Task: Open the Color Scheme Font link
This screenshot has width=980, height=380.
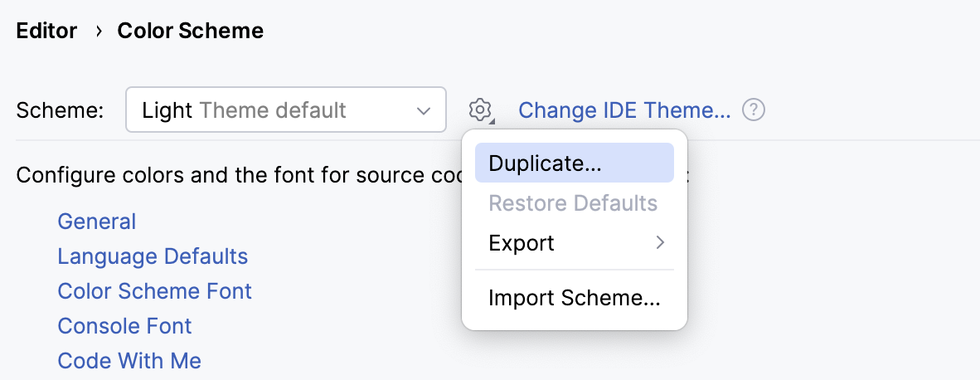Action: (x=154, y=291)
